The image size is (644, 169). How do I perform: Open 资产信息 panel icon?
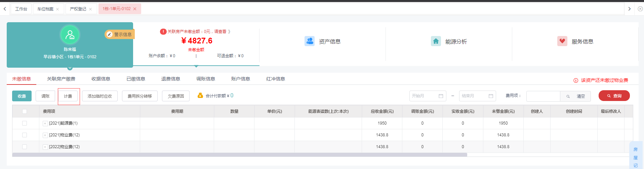click(310, 41)
